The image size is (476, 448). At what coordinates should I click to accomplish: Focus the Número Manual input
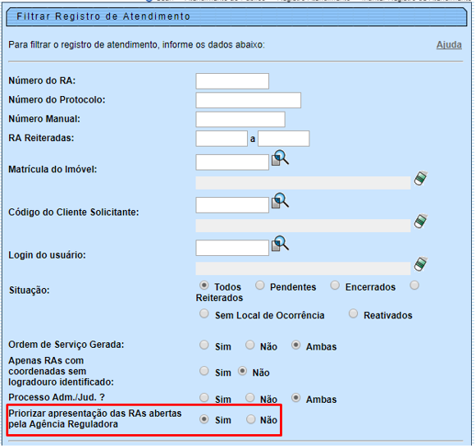pyautogui.click(x=240, y=119)
